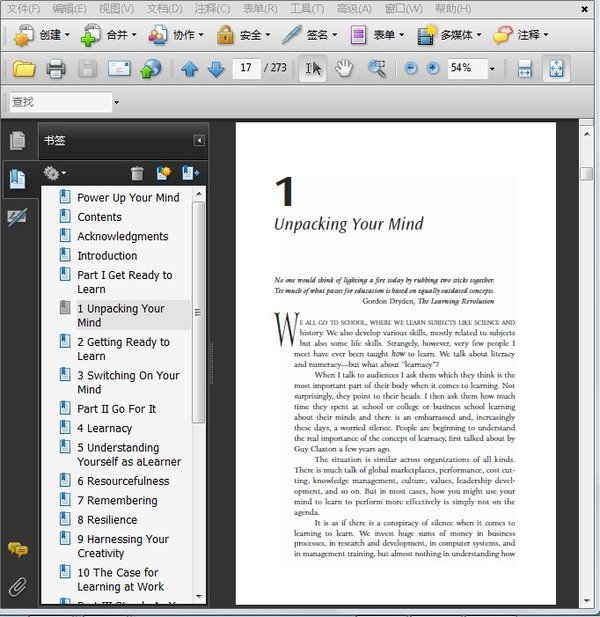This screenshot has height=617, width=600.
Task: Open the Create (创建) dropdown arrow
Action: point(67,35)
